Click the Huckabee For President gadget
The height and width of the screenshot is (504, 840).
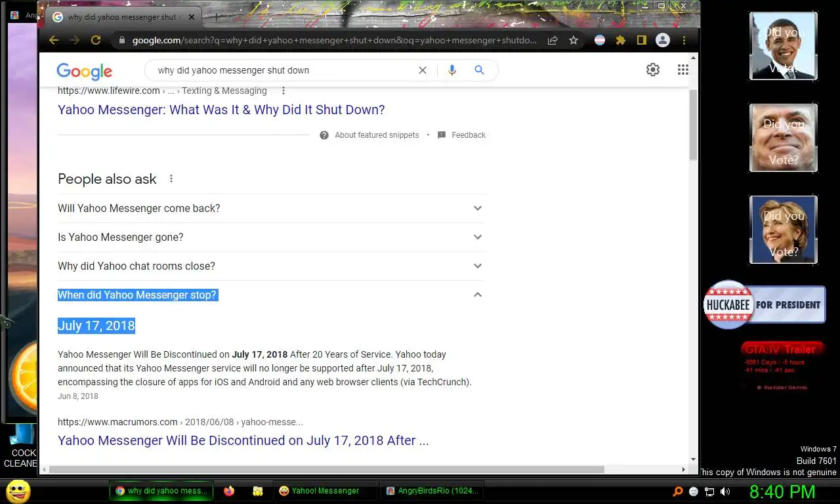[765, 304]
